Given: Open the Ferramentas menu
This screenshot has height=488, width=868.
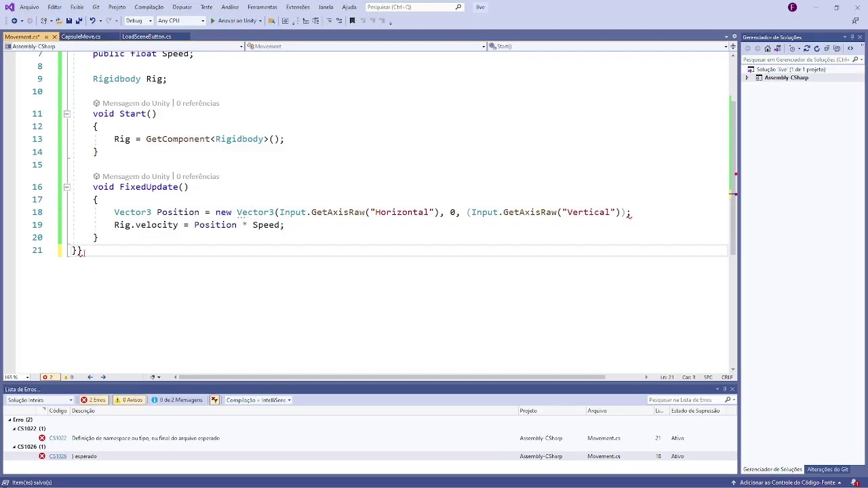Looking at the screenshot, I should coord(262,7).
